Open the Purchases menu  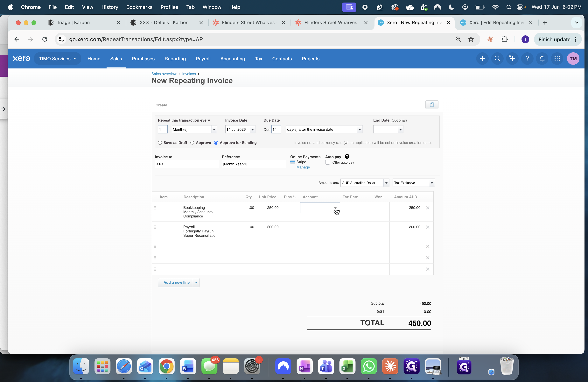[x=143, y=59]
